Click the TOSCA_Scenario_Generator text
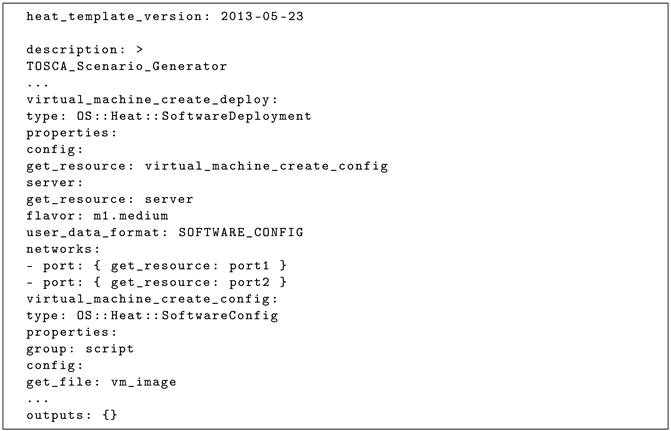The image size is (671, 431). [127, 66]
